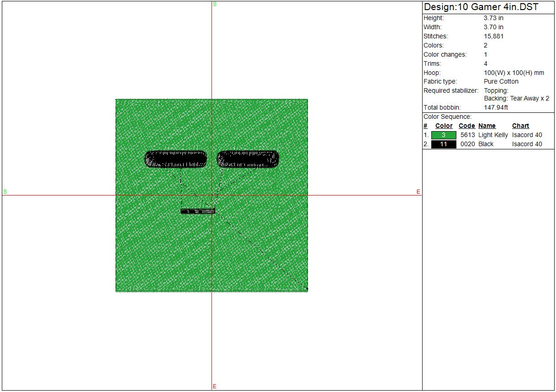
Task: Click the left black eye shape
Action: (x=176, y=159)
